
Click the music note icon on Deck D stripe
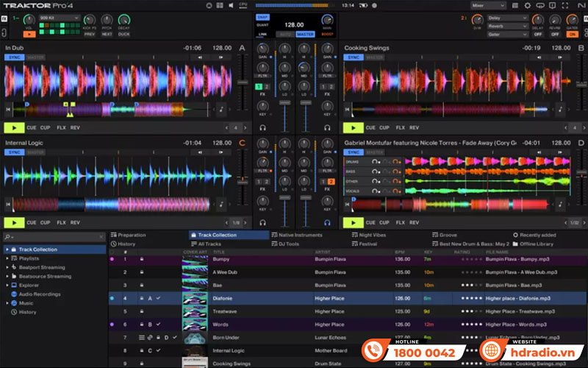(x=560, y=205)
